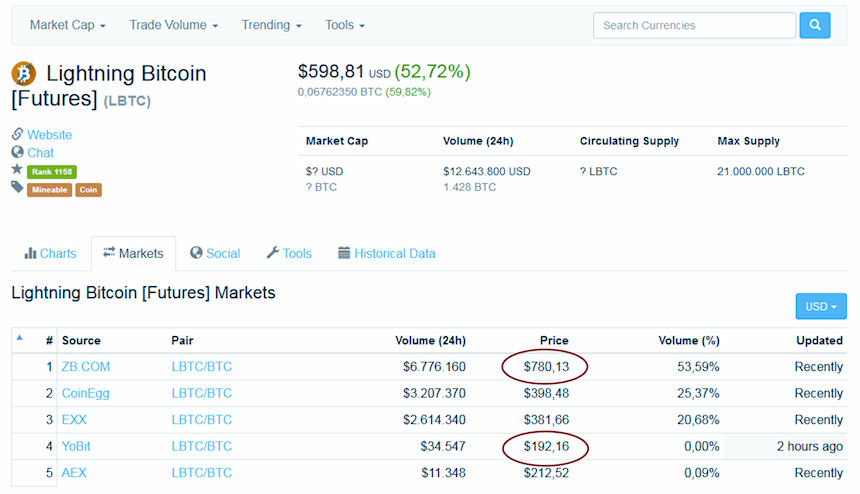Click the Coin tag
Viewport: 860px width, 494px height.
[x=88, y=190]
